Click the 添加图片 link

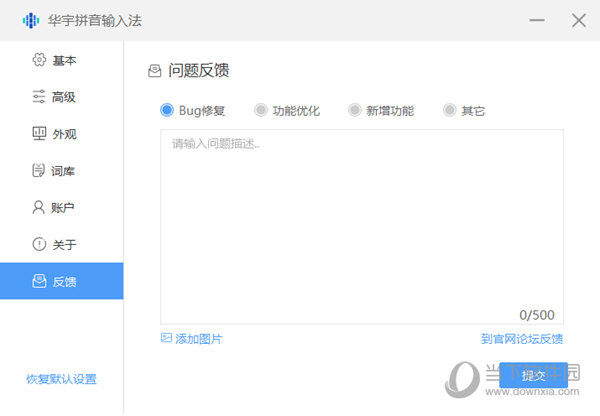click(199, 339)
